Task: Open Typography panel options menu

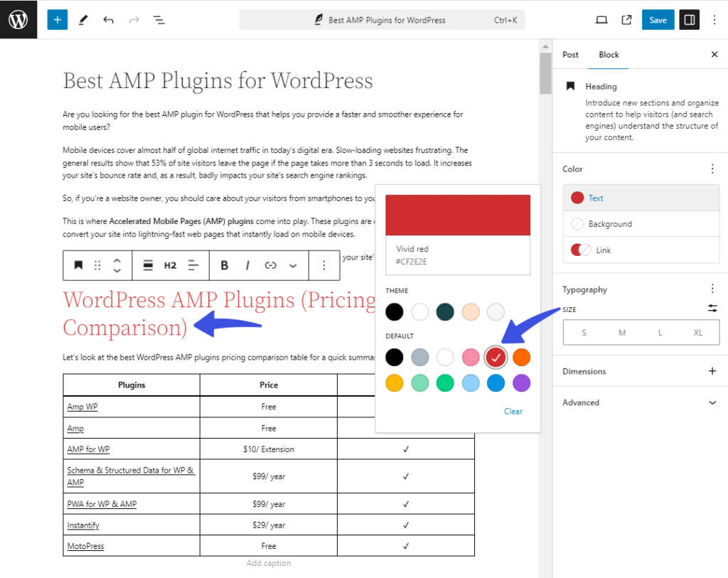Action: pyautogui.click(x=712, y=289)
